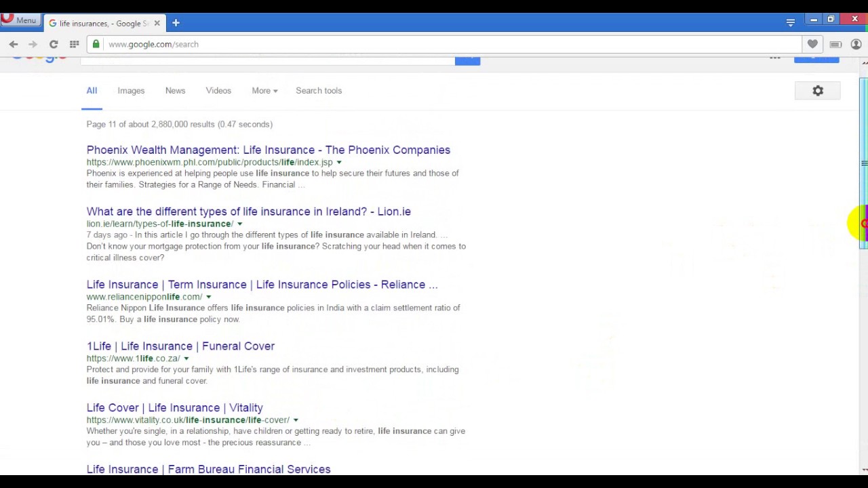Open Life Cover Vitality result
Screen dimensions: 868x488
tap(175, 408)
